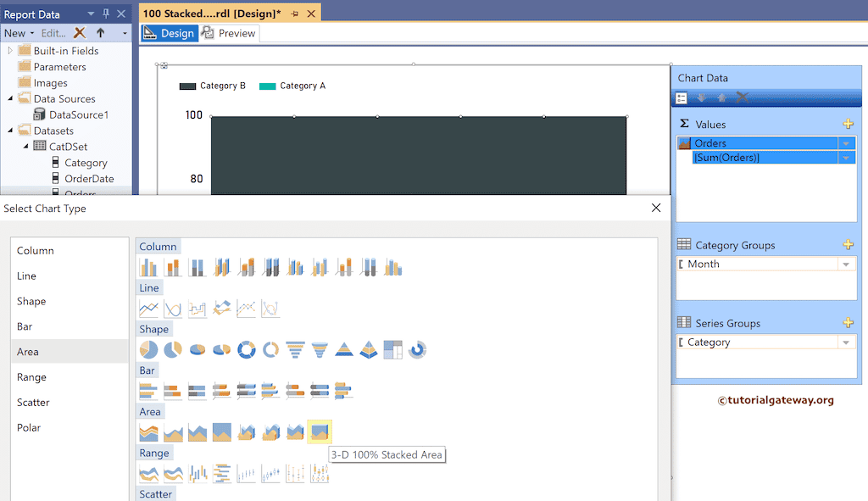
Task: Choose the Candlestick chart icon
Action: tap(270, 473)
